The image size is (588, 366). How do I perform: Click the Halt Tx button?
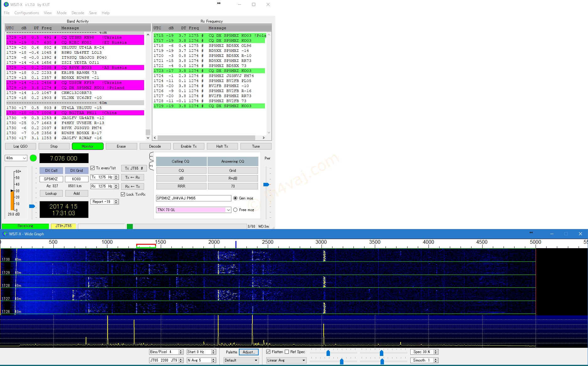pos(222,146)
